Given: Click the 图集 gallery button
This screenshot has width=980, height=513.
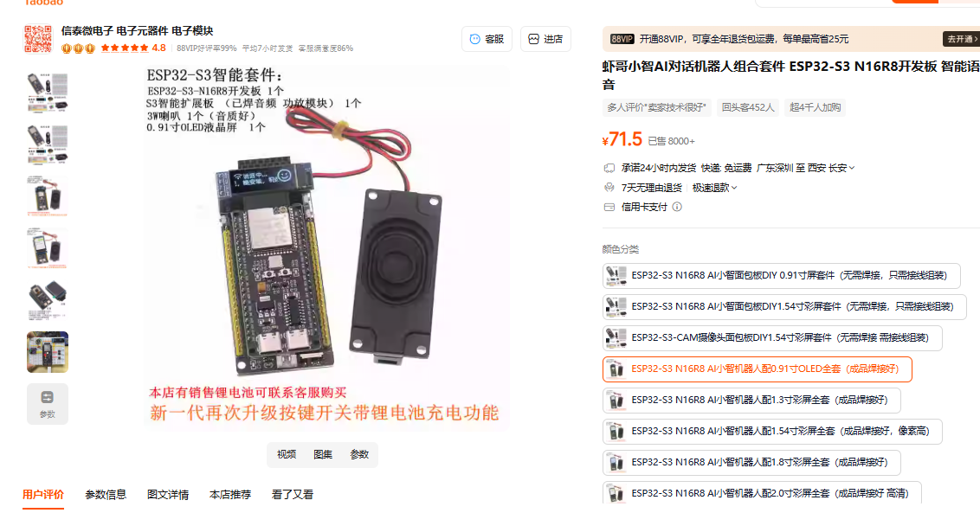Looking at the screenshot, I should 323,454.
